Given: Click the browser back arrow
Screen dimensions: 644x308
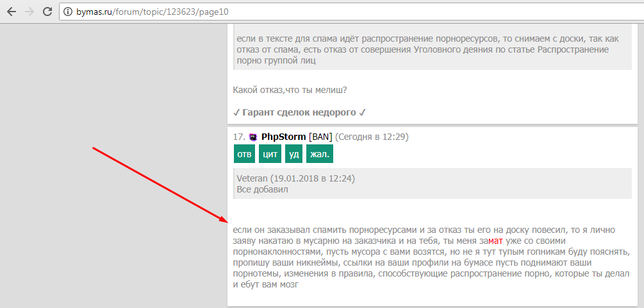Looking at the screenshot, I should (x=11, y=12).
